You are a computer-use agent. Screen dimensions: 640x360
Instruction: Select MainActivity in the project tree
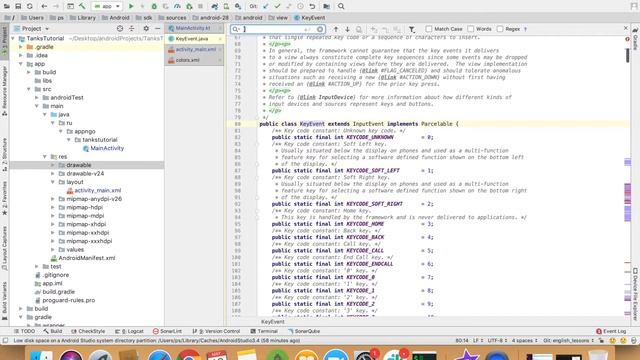[107, 148]
